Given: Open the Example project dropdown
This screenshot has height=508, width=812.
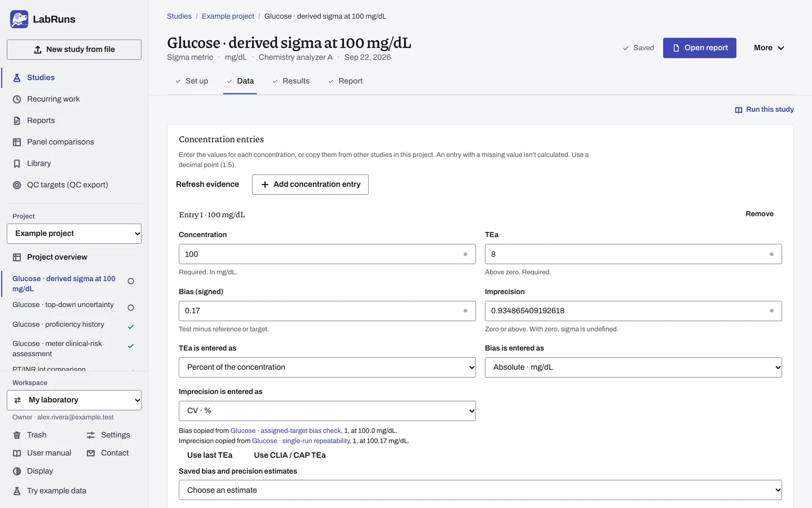Looking at the screenshot, I should [x=74, y=234].
